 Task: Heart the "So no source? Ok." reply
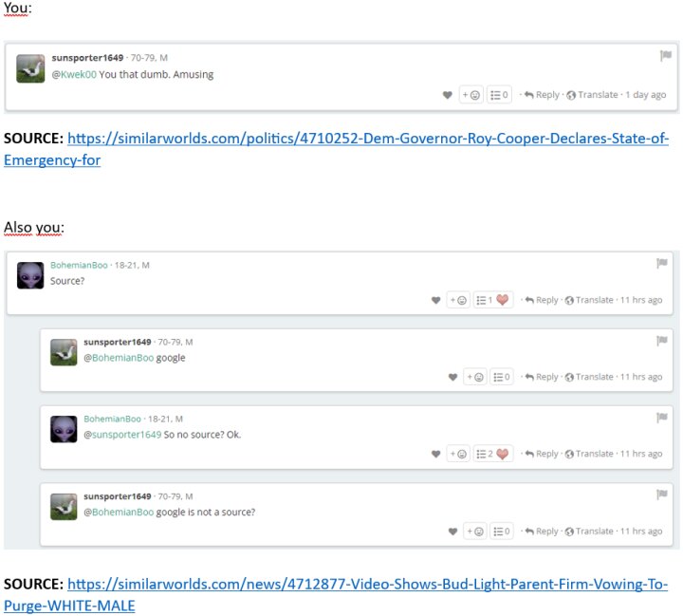[436, 454]
